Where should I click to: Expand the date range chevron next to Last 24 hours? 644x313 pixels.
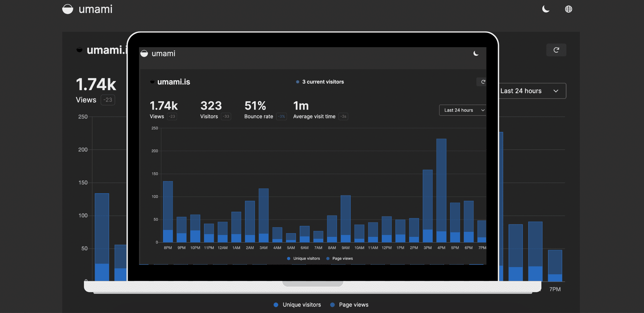click(x=556, y=91)
